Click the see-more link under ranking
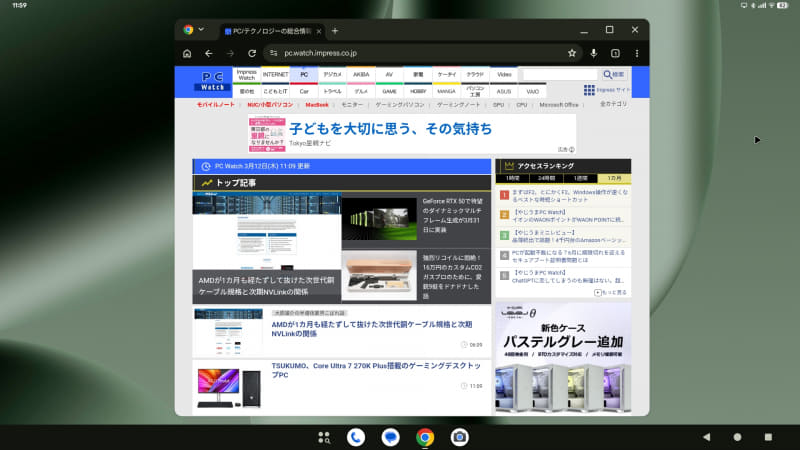 [x=610, y=292]
